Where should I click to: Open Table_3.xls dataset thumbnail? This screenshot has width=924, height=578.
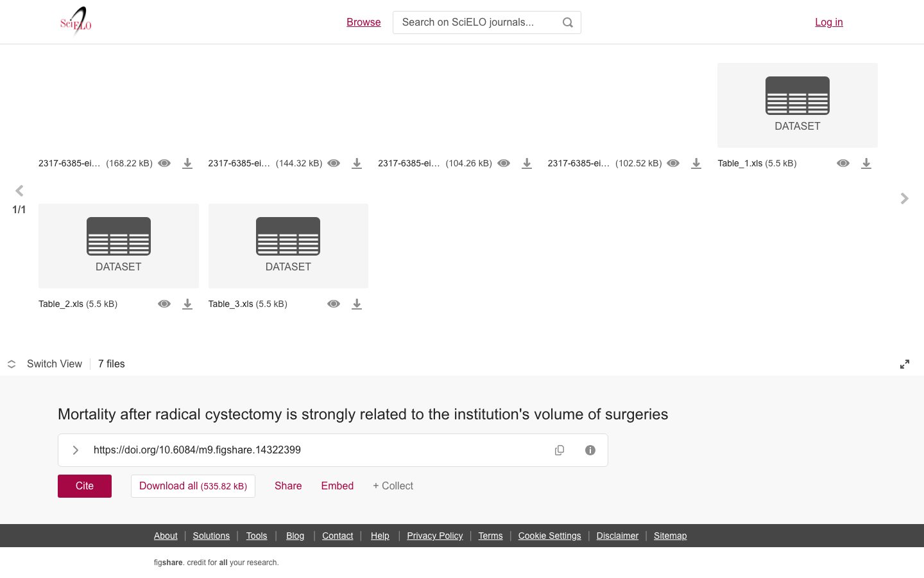coord(288,246)
